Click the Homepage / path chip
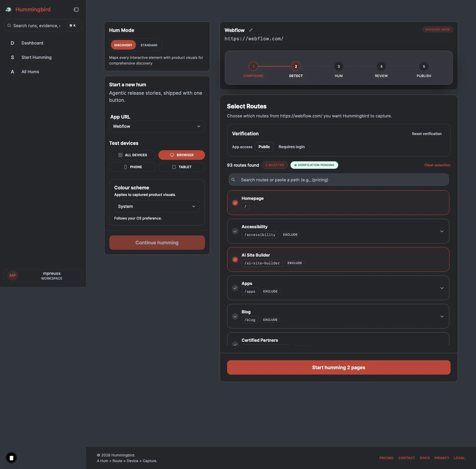476x469 pixels. [x=245, y=206]
